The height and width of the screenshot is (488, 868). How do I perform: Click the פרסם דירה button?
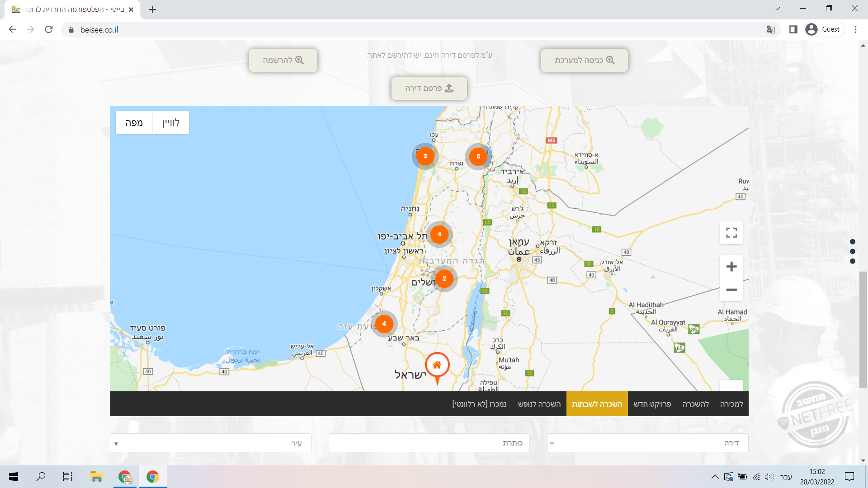pyautogui.click(x=429, y=88)
